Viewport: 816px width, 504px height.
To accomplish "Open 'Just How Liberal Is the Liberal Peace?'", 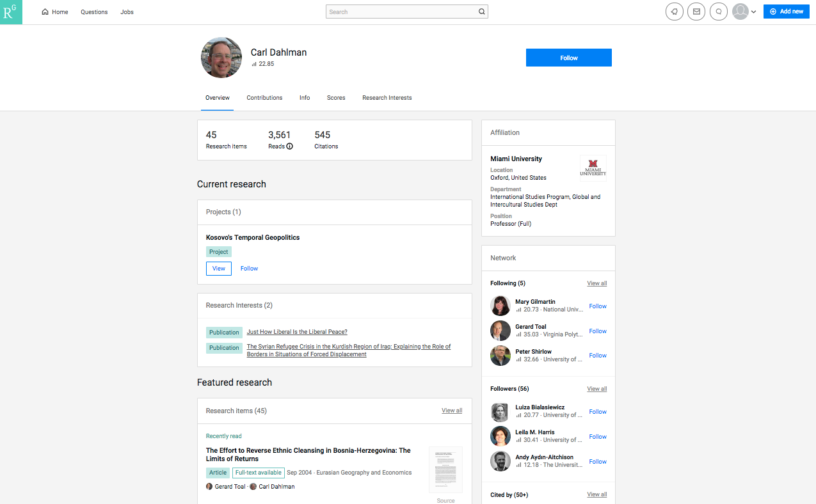I will click(297, 332).
